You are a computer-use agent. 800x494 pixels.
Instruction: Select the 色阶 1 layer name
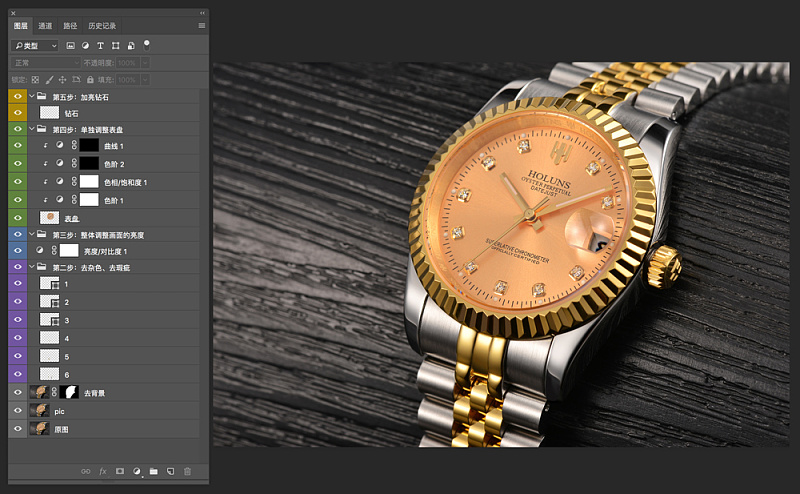pyautogui.click(x=114, y=201)
